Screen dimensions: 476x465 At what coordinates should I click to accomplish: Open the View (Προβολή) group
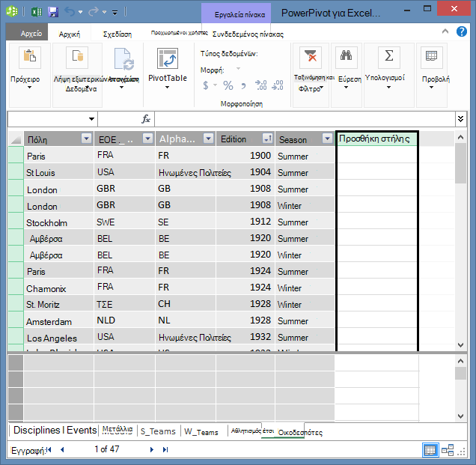tap(431, 75)
